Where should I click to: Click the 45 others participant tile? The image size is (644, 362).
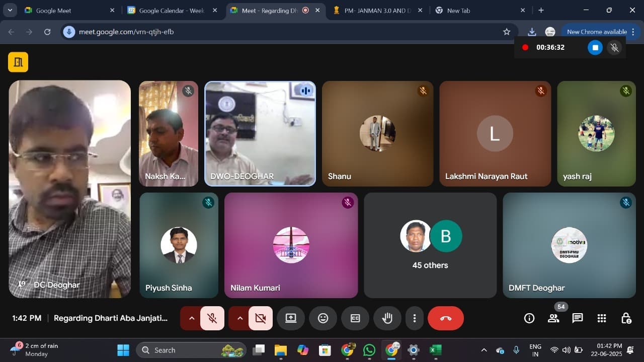pyautogui.click(x=430, y=245)
